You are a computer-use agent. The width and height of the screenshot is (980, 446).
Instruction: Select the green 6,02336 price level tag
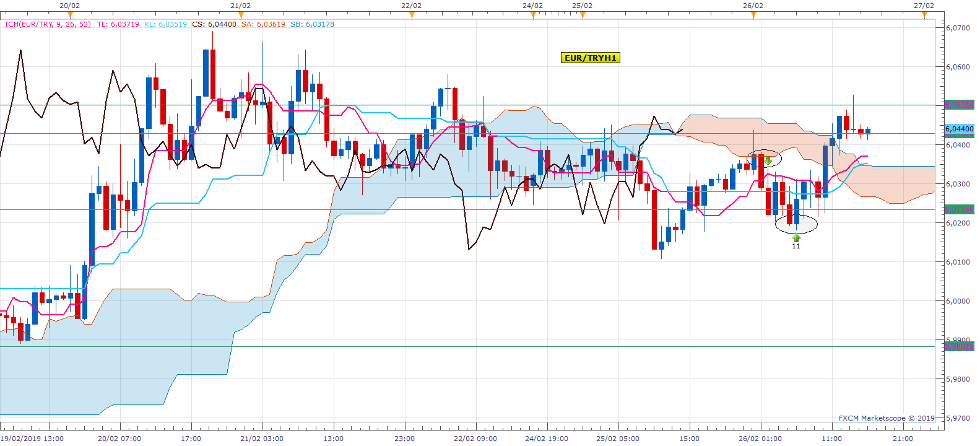(960, 209)
